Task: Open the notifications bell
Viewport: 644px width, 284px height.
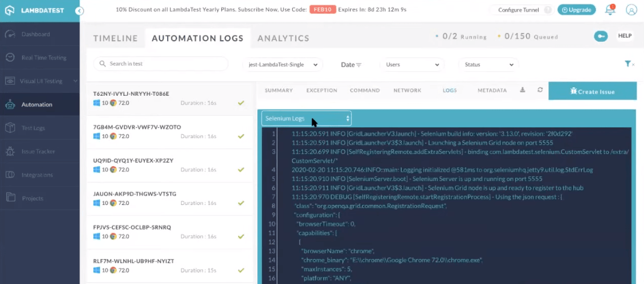Action: tap(610, 10)
